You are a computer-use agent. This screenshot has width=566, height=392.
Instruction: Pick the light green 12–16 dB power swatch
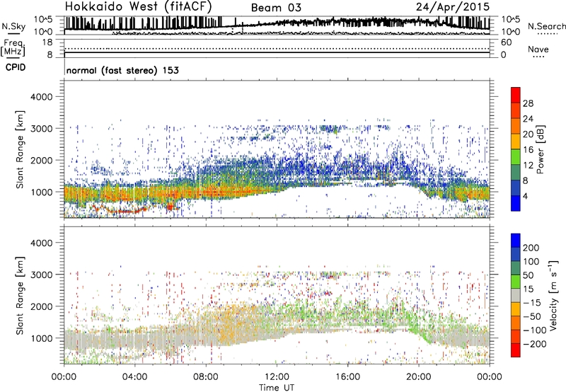[516, 157]
